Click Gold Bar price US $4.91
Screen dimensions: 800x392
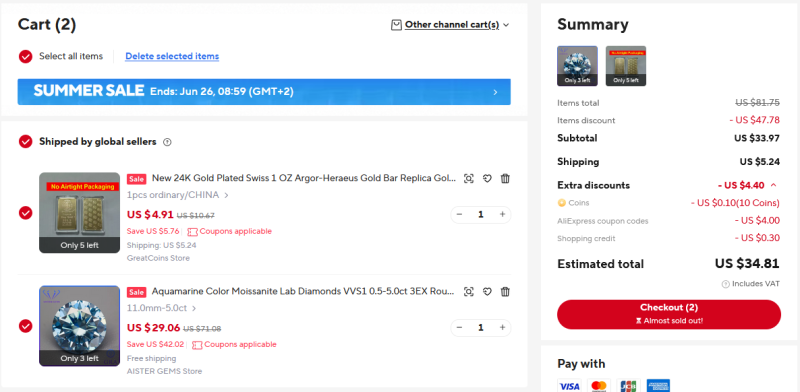150,214
